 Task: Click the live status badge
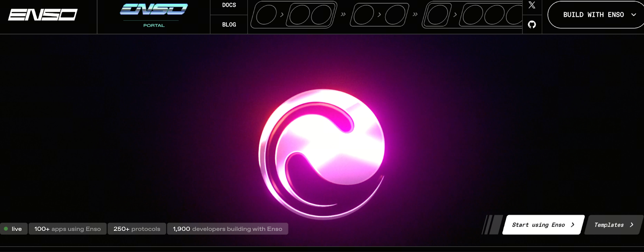(x=14, y=229)
